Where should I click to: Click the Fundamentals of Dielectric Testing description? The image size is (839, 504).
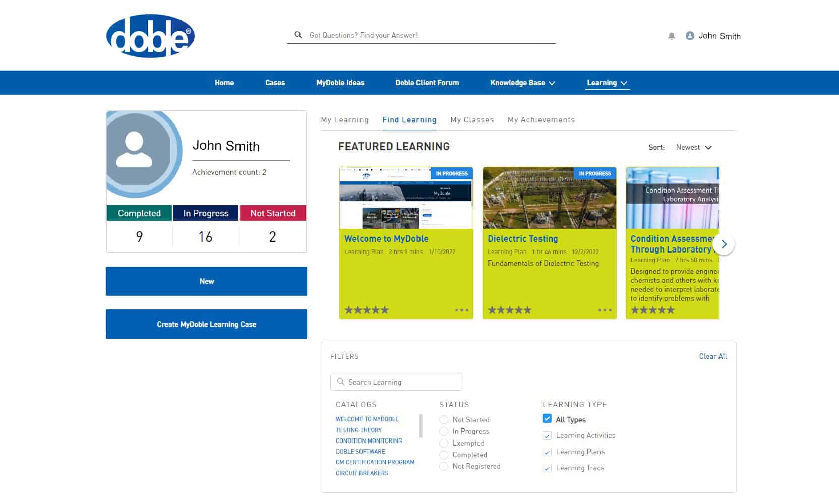coord(544,263)
